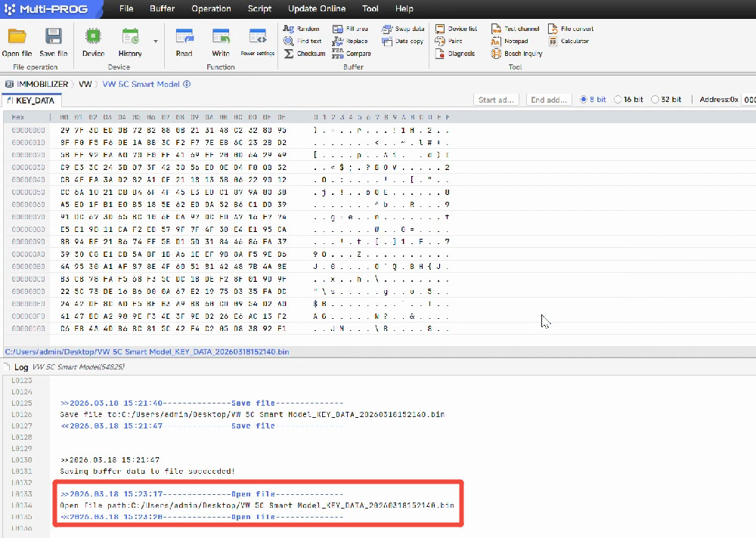The image size is (756, 538).
Task: Switch to the KEY_DATA tab
Action: tap(33, 100)
